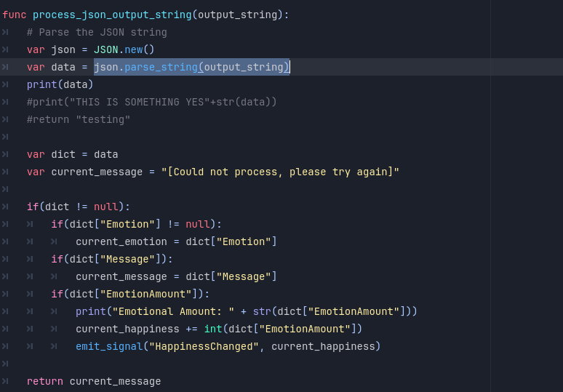Screen dimensions: 563x392
Task: Click the "if(dict != null)" condition
Action: [x=79, y=207]
